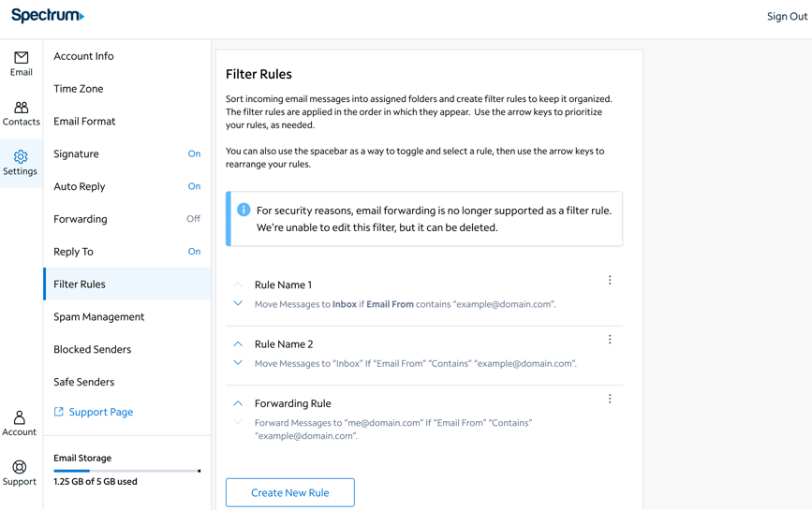Select the Settings gear icon

(x=21, y=157)
